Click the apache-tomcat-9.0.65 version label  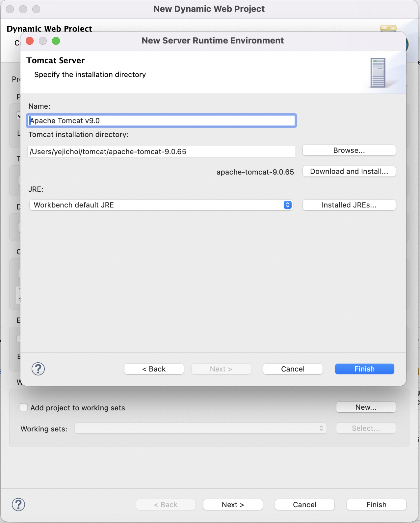255,172
